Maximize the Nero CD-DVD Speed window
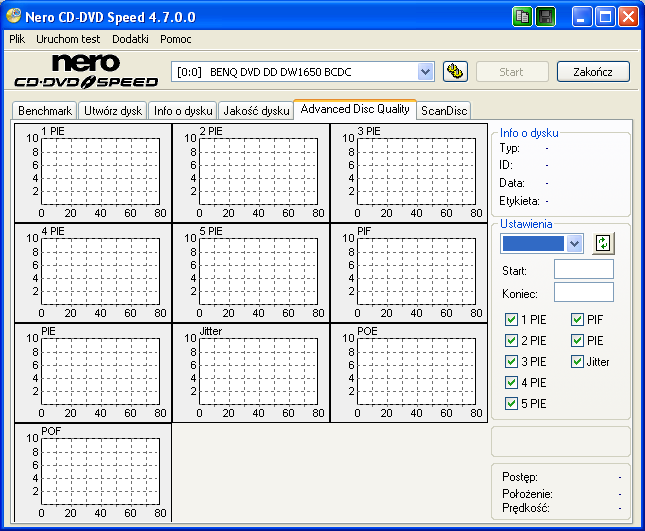 [x=605, y=17]
